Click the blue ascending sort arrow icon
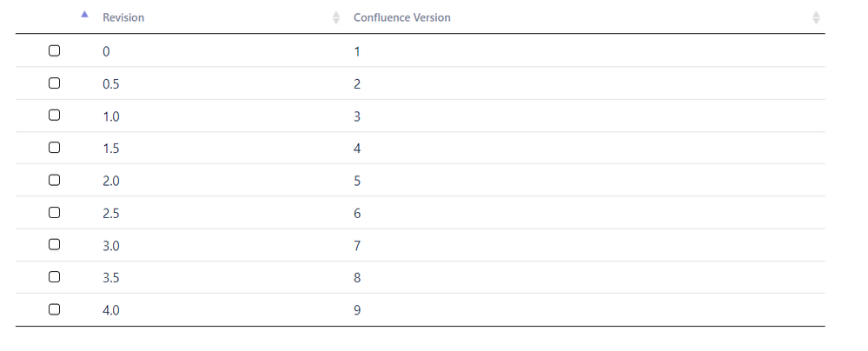868x351 pixels. click(84, 15)
